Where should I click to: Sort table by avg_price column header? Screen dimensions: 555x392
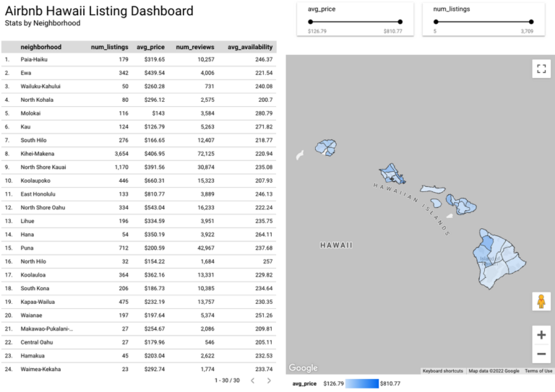pyautogui.click(x=150, y=47)
